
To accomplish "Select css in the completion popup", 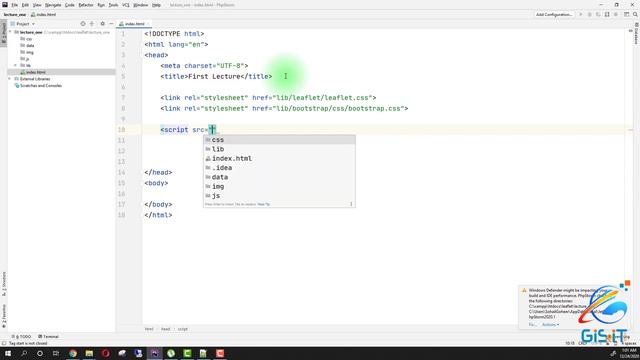I will 279,140.
